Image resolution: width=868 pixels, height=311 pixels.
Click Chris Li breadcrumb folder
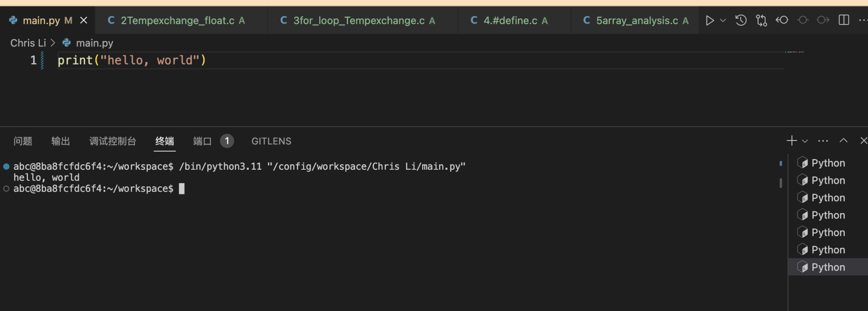point(28,43)
